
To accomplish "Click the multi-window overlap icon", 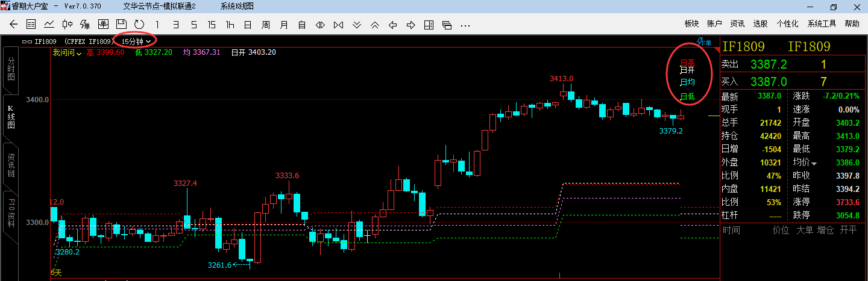I will [x=447, y=25].
